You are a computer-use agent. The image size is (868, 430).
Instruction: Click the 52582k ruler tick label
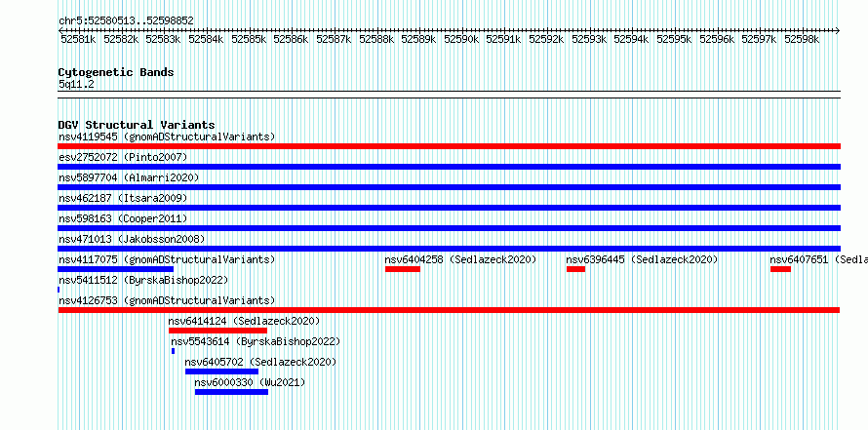coord(121,39)
